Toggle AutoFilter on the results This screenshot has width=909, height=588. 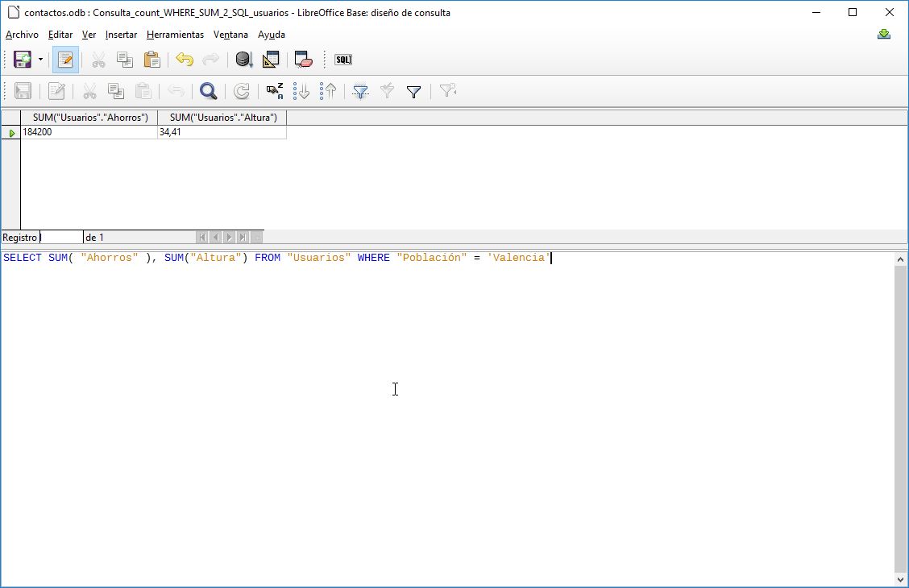(362, 91)
